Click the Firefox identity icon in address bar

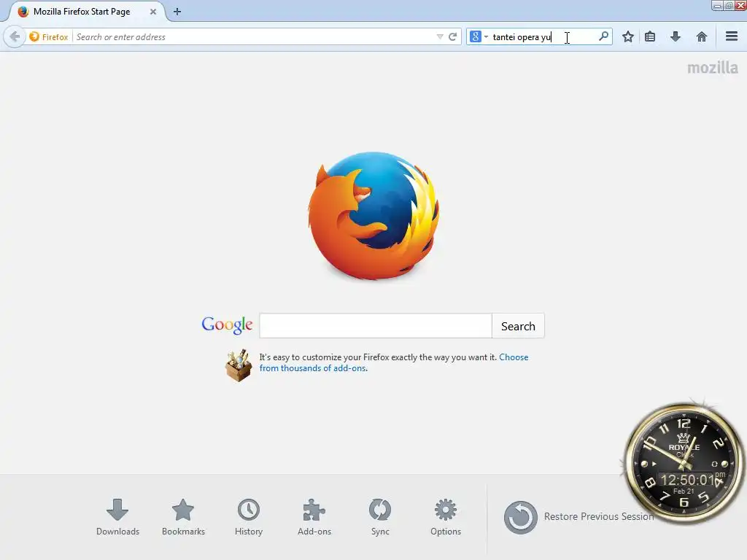click(x=48, y=36)
